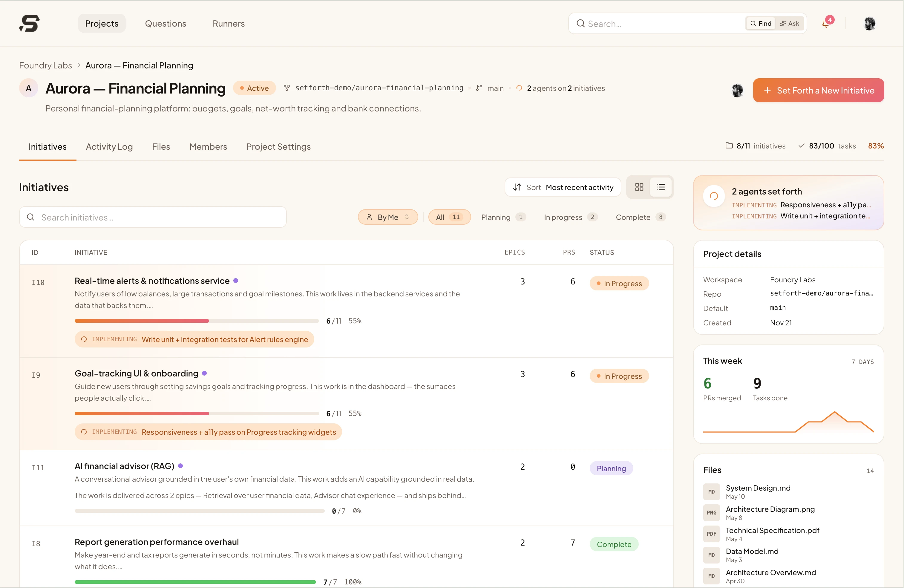The image size is (904, 588).
Task: Click the purple dot beside AI financial advisor title
Action: [180, 466]
